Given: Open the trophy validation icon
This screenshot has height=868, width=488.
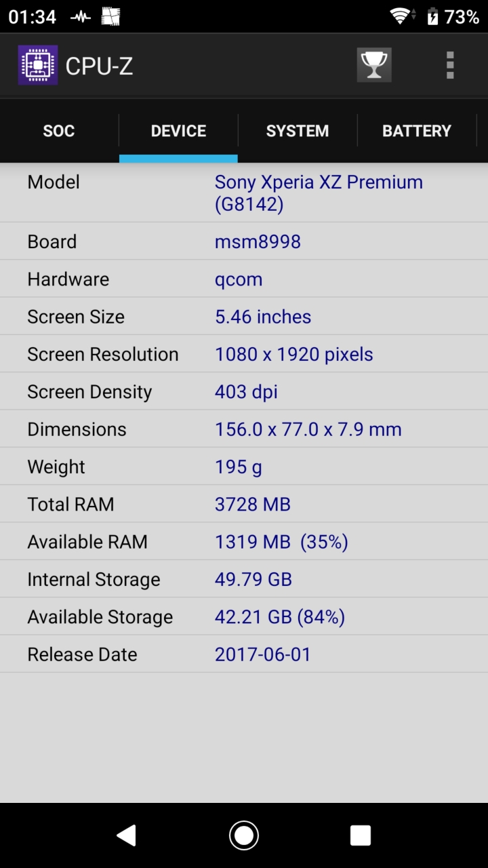Looking at the screenshot, I should tap(374, 65).
